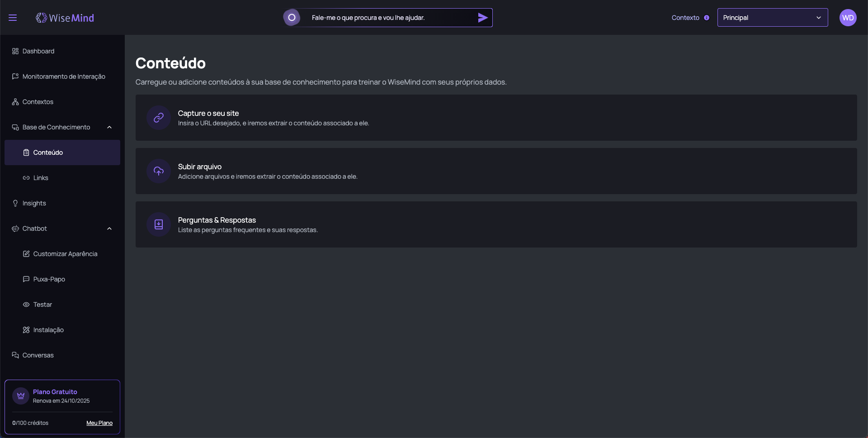Screen dimensions: 868x438
Task: Click the send arrow icon in search bar
Action: coord(482,18)
